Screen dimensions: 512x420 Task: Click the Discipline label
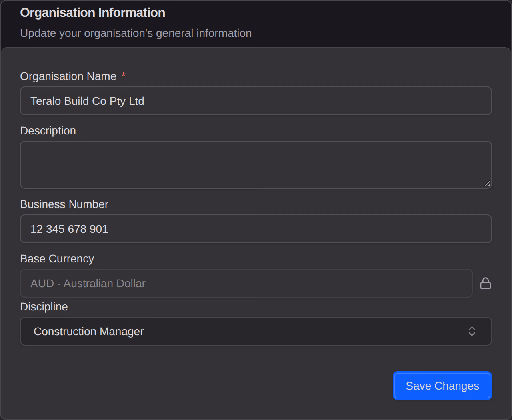[44, 307]
